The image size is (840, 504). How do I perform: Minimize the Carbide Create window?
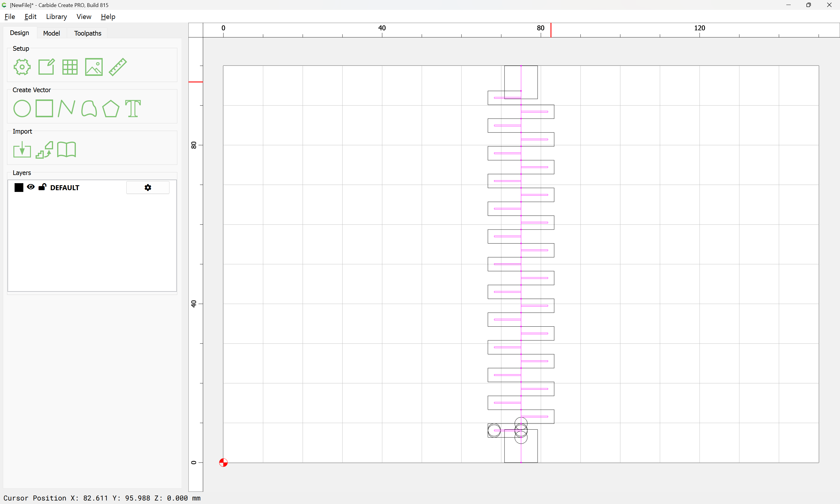tap(788, 5)
